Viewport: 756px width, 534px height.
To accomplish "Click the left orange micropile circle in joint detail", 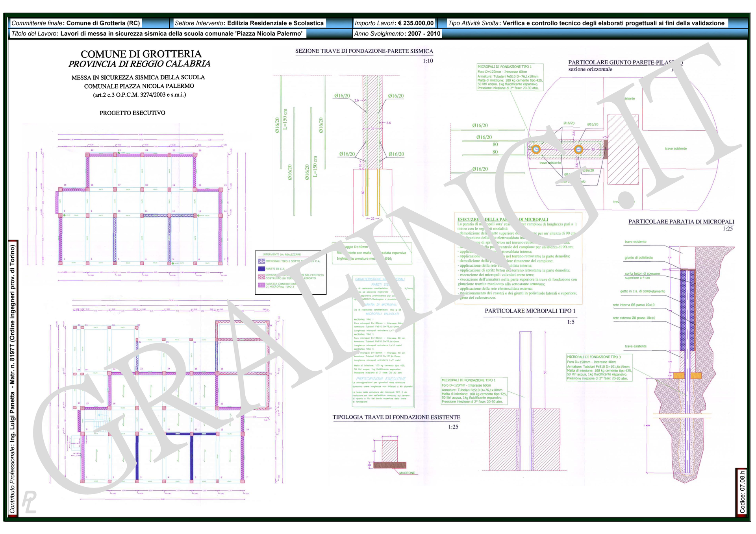I will pyautogui.click(x=536, y=150).
